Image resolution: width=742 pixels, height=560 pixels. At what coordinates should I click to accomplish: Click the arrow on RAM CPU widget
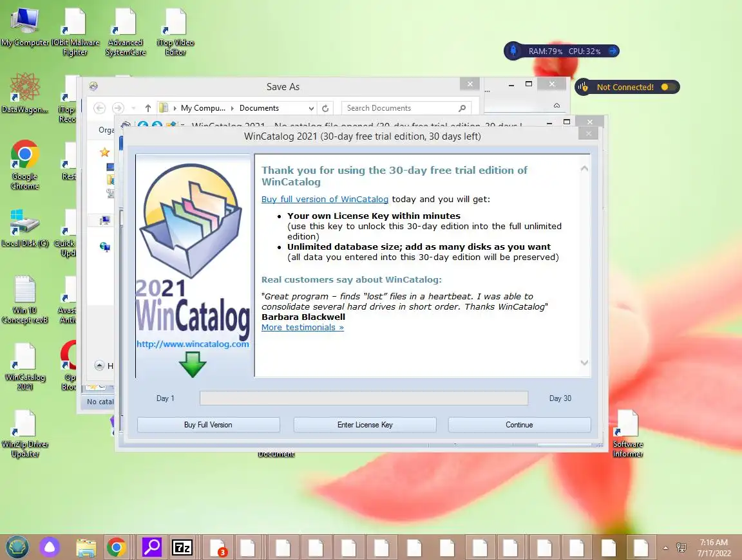tap(613, 51)
